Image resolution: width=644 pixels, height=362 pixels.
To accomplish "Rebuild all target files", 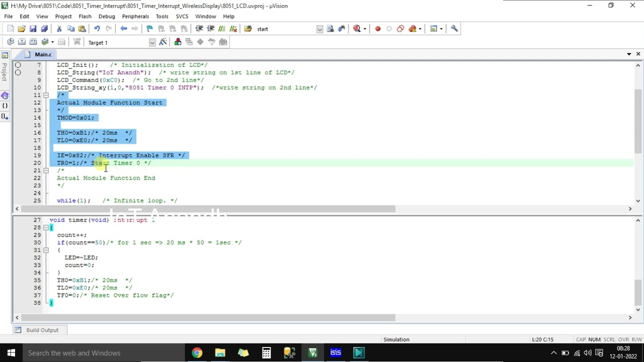I will tap(33, 42).
